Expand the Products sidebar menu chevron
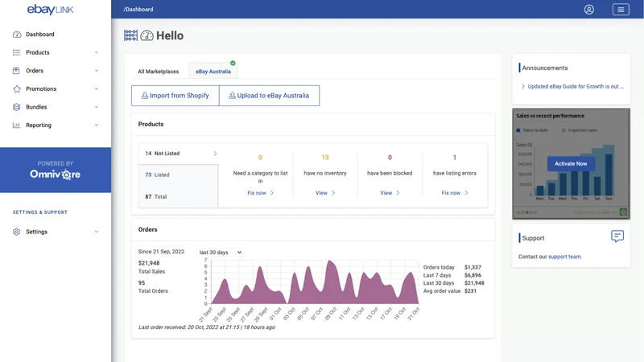644x362 pixels. [97, 52]
